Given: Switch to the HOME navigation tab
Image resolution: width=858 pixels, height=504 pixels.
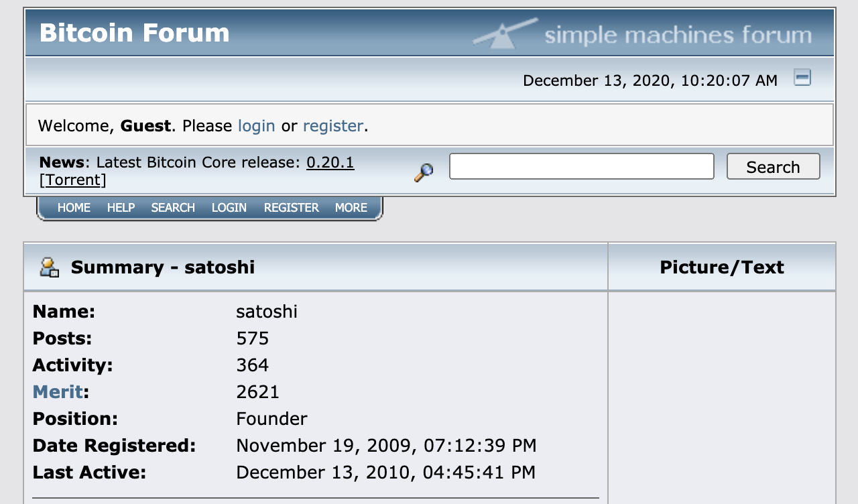Looking at the screenshot, I should pyautogui.click(x=73, y=208).
